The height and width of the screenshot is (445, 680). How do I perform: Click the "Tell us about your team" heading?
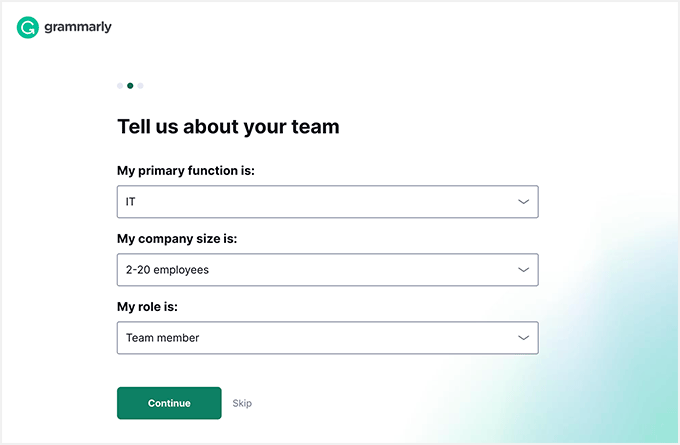click(x=228, y=127)
